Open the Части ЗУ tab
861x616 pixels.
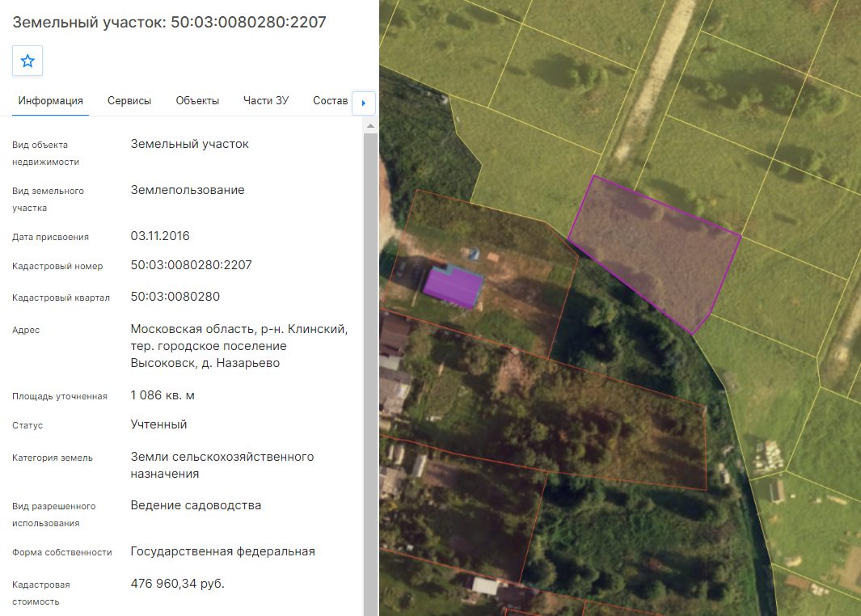(x=266, y=100)
